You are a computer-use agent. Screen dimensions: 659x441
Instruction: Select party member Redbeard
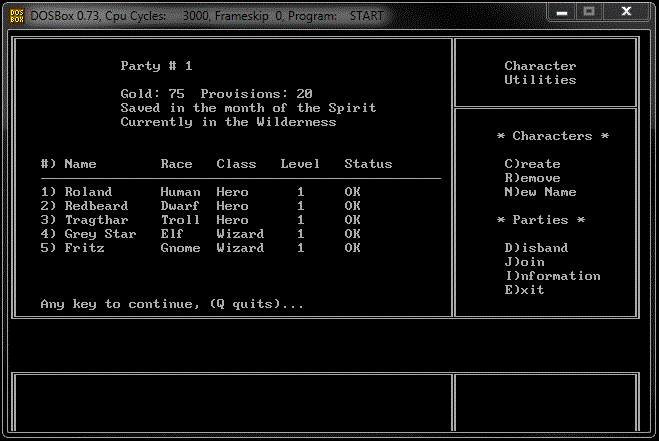click(96, 206)
